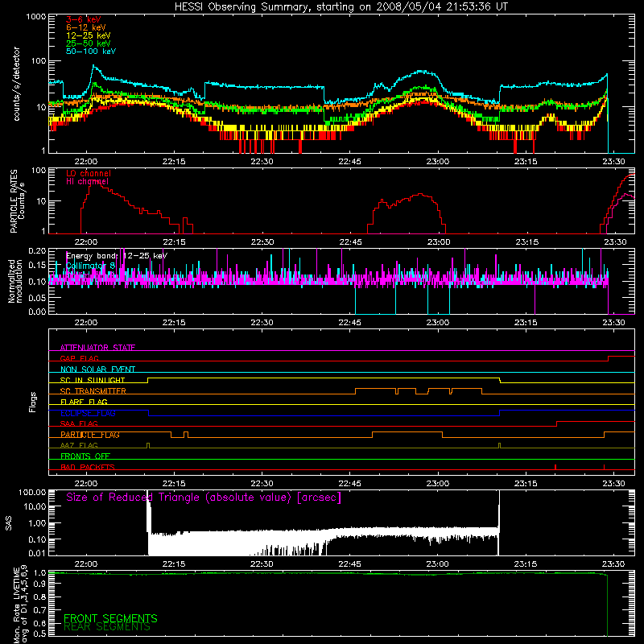Select the 6-12 keV legend label
Image resolution: width=644 pixels, height=644 pixels.
click(86, 27)
